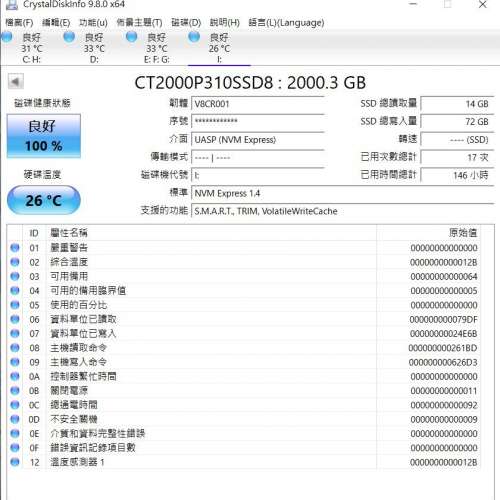Image resolution: width=500 pixels, height=500 pixels.
Task: Click status orb of attribute row 08
Action: (15, 348)
